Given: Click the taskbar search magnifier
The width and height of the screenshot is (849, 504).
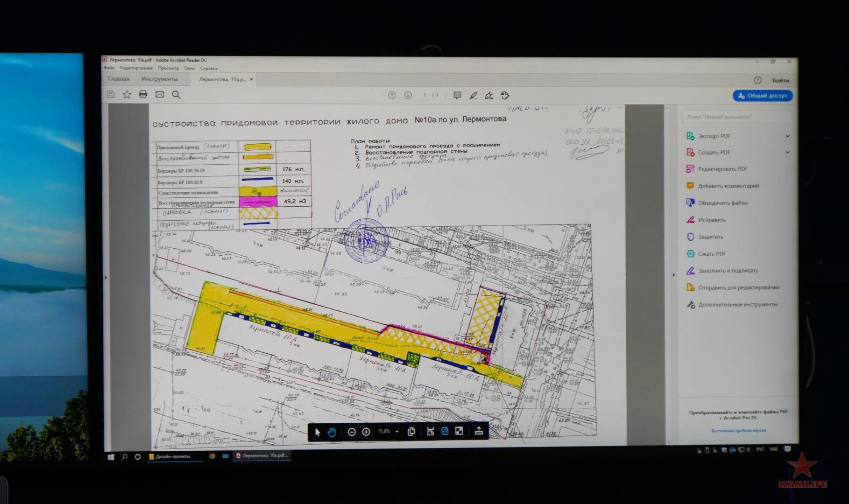Looking at the screenshot, I should [x=124, y=457].
